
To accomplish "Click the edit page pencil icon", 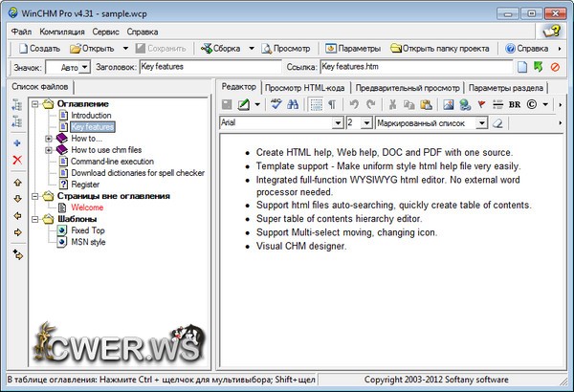I will (243, 104).
